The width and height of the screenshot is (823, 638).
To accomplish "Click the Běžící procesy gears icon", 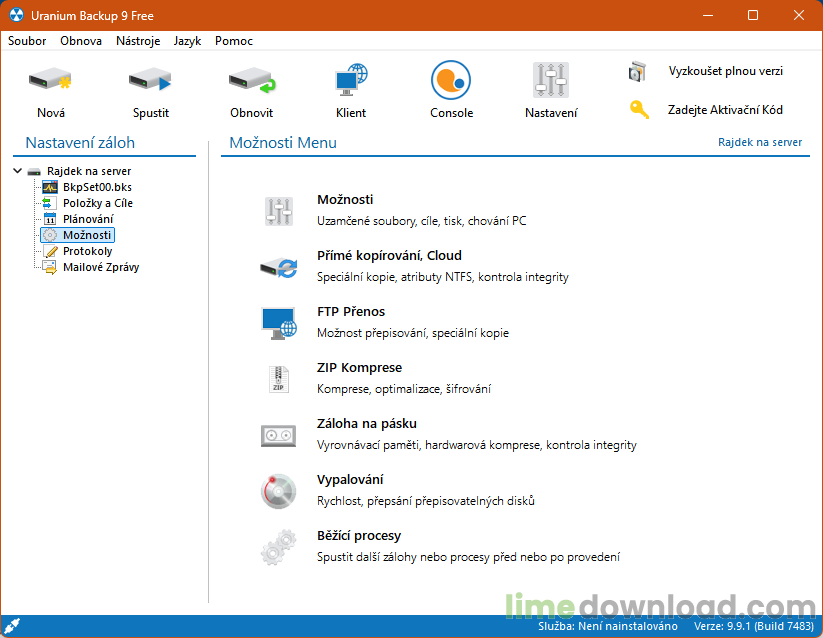I will pos(279,547).
